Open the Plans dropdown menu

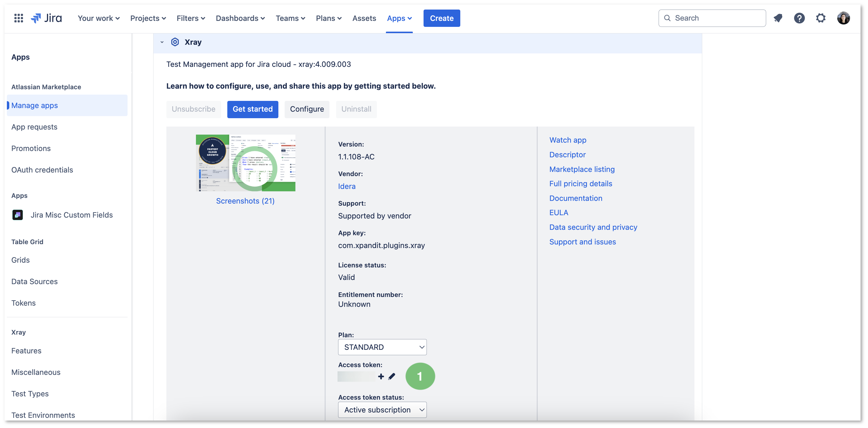click(329, 18)
